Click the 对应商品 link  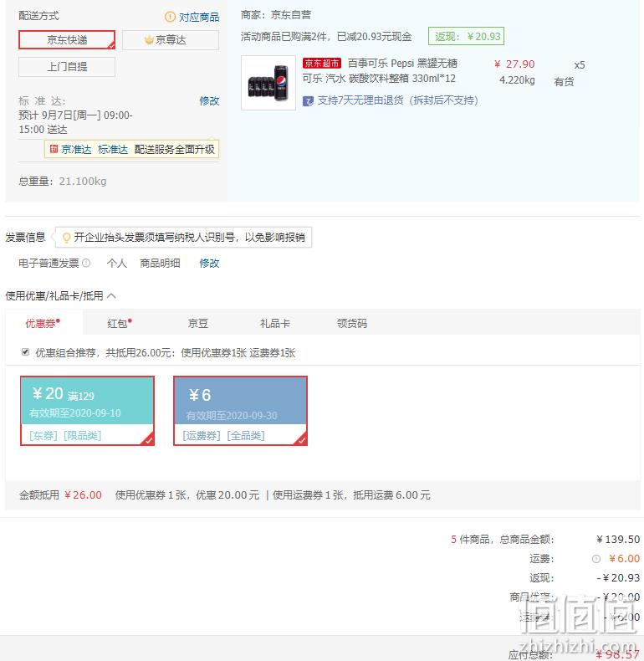click(199, 18)
